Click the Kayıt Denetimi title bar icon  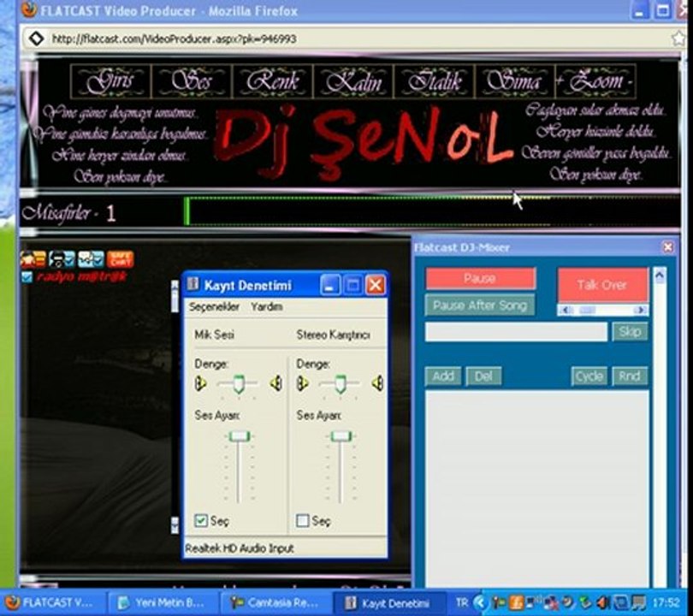(193, 284)
